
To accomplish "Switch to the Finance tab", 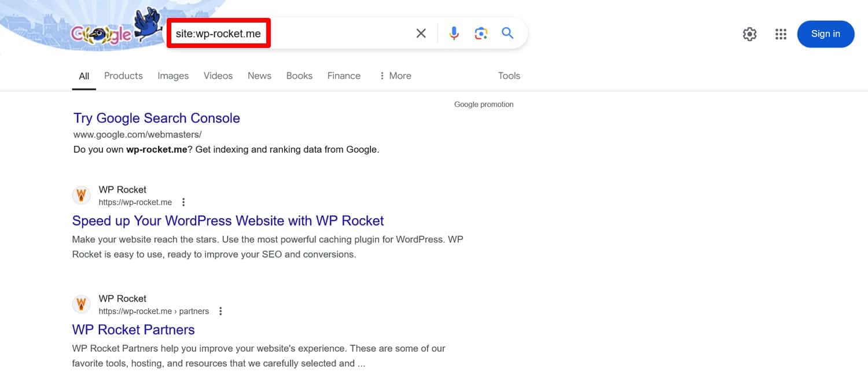I will (343, 76).
